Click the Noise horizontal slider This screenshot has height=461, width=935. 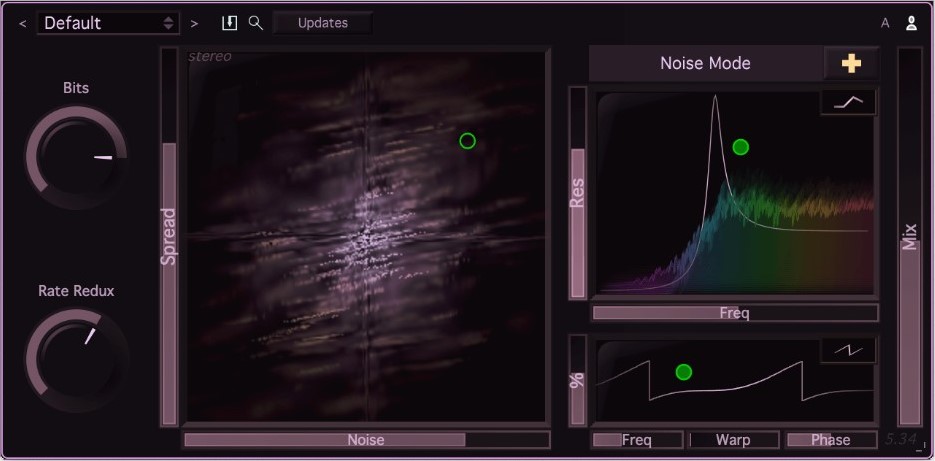[x=366, y=440]
